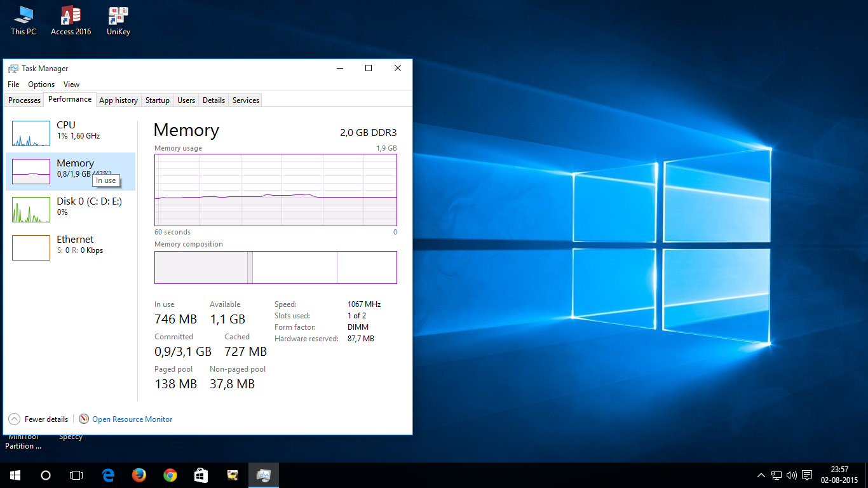
Task: Open Resource Monitor link
Action: (132, 419)
